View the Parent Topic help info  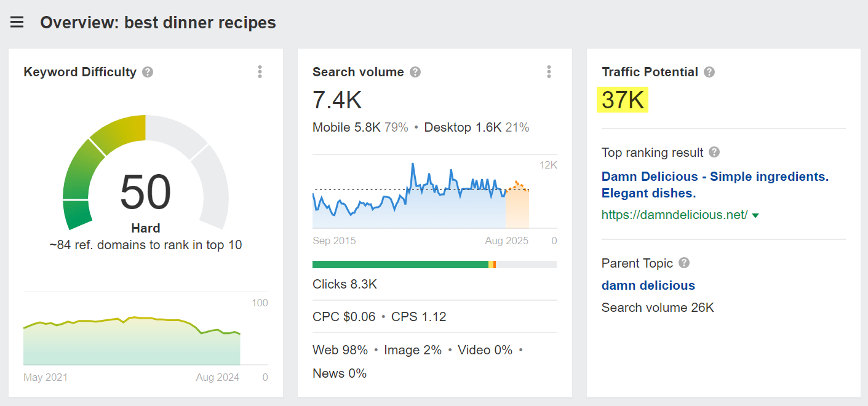pos(684,263)
